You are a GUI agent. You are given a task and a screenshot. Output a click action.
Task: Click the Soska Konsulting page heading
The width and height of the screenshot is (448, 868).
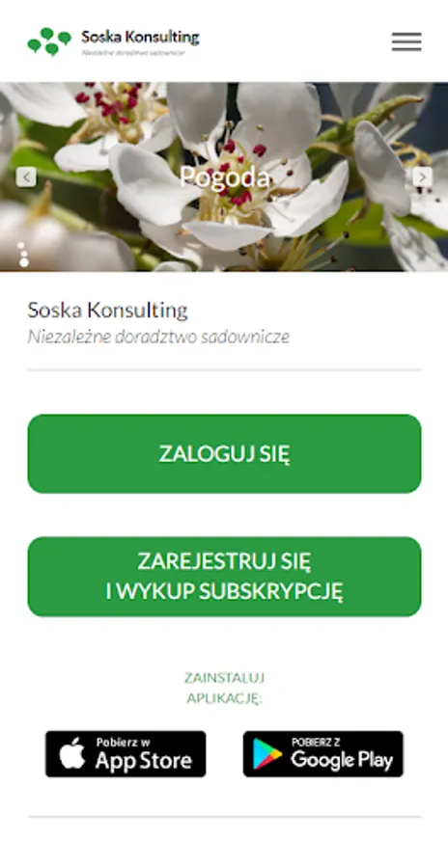[x=107, y=310]
